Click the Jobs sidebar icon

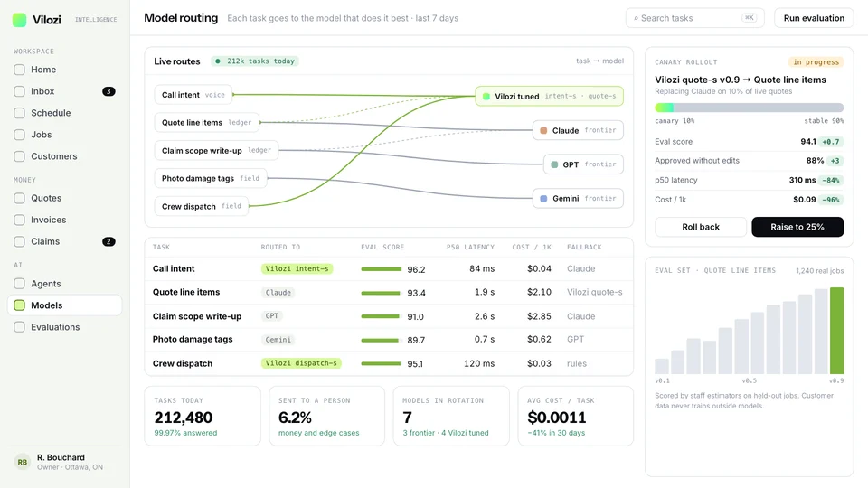(x=19, y=135)
